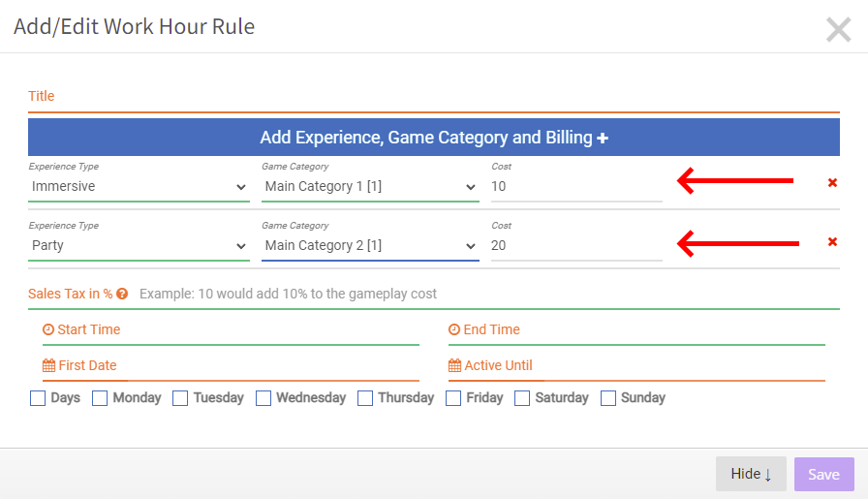The height and width of the screenshot is (499, 868).
Task: Delete the Party experience row with red X
Action: (832, 241)
